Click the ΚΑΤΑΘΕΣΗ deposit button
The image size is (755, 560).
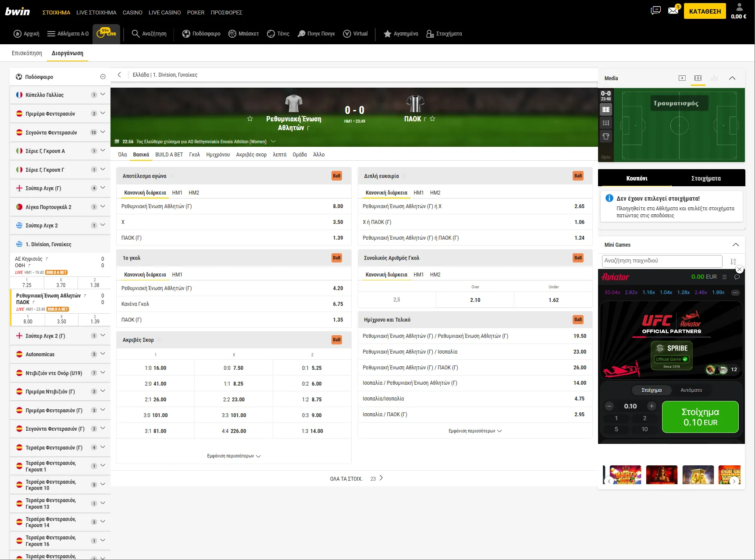click(705, 11)
